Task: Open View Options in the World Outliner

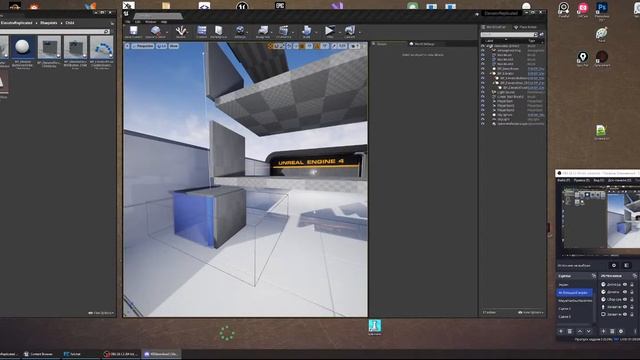Action: 531,312
